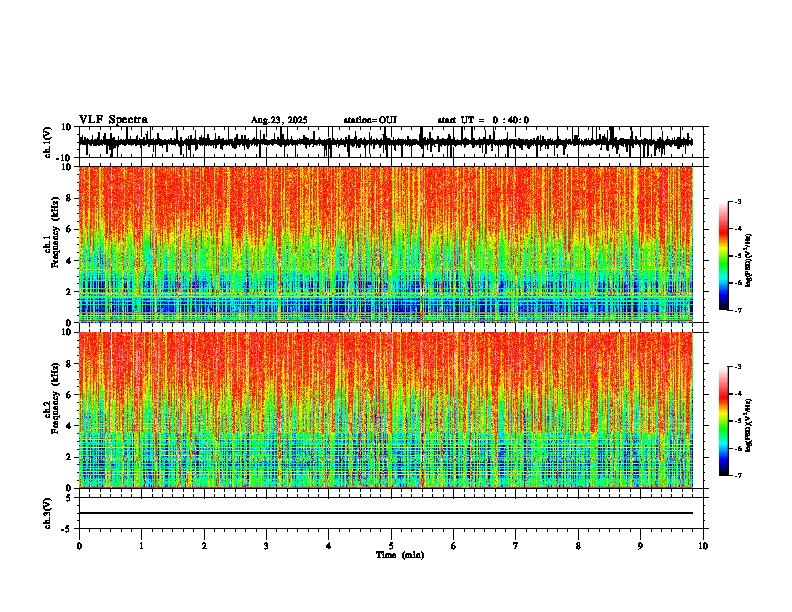Click the "Time (min)" axis label

pyautogui.click(x=400, y=555)
